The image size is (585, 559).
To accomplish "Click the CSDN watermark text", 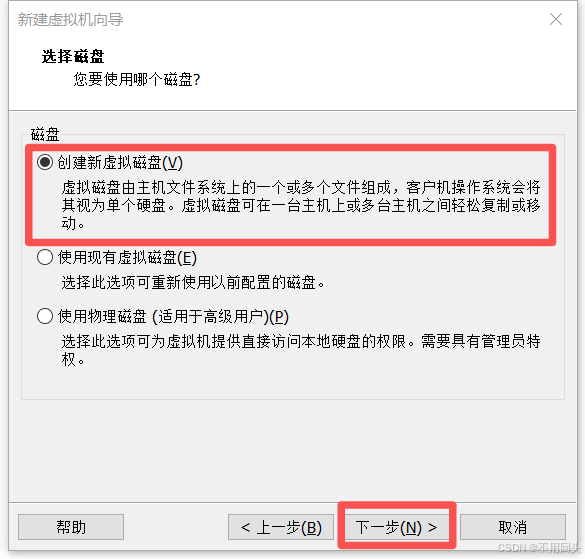I will pyautogui.click(x=539, y=547).
